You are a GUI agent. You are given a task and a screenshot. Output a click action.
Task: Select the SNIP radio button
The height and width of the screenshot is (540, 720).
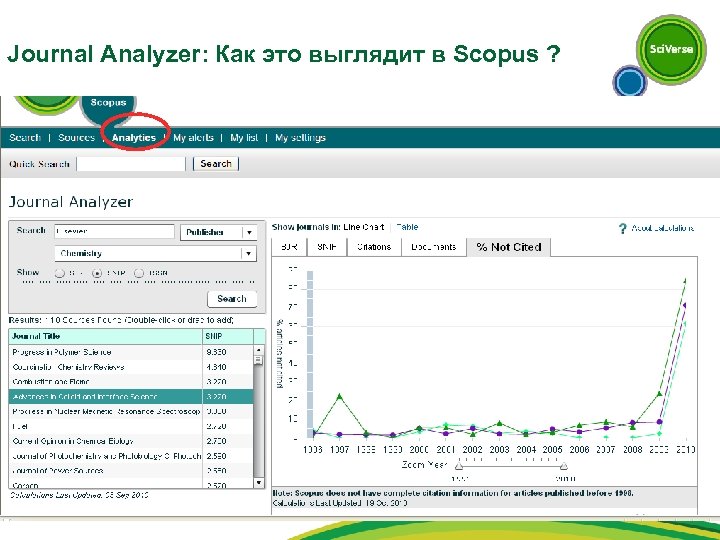point(97,273)
